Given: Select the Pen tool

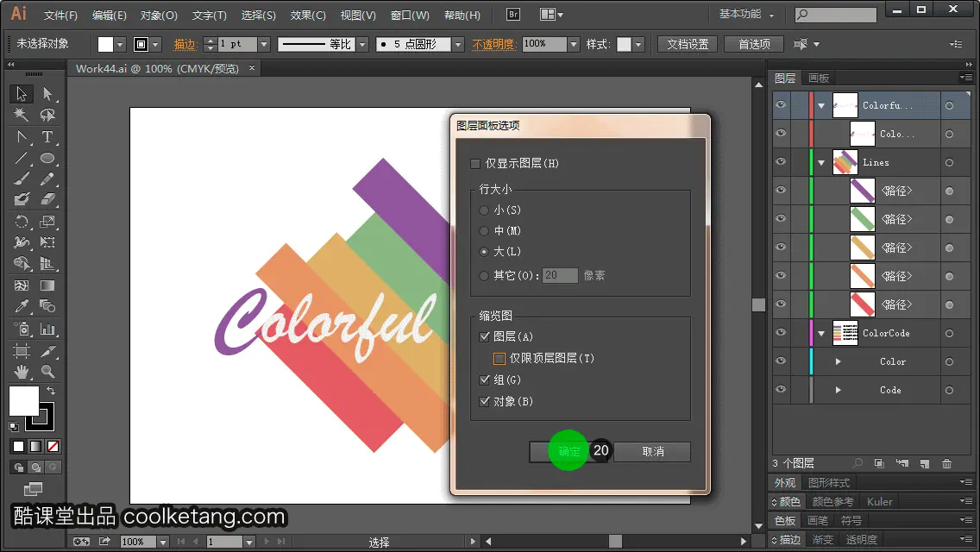Looking at the screenshot, I should pos(22,137).
